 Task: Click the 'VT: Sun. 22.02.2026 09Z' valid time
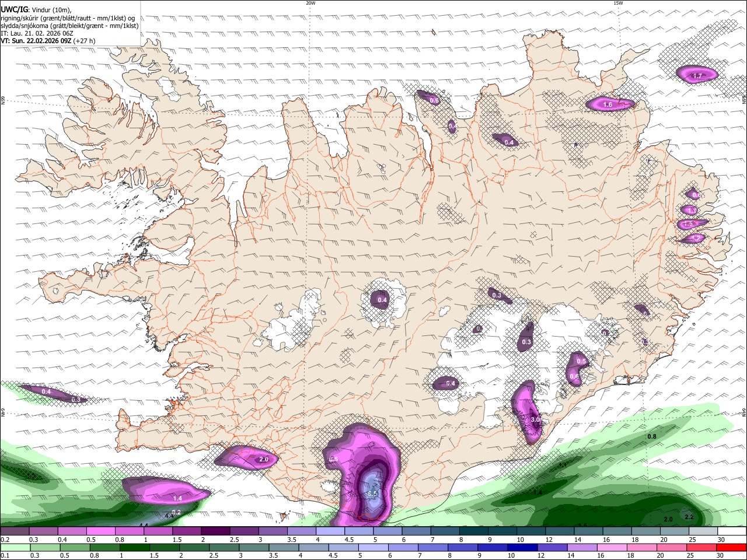pos(36,41)
